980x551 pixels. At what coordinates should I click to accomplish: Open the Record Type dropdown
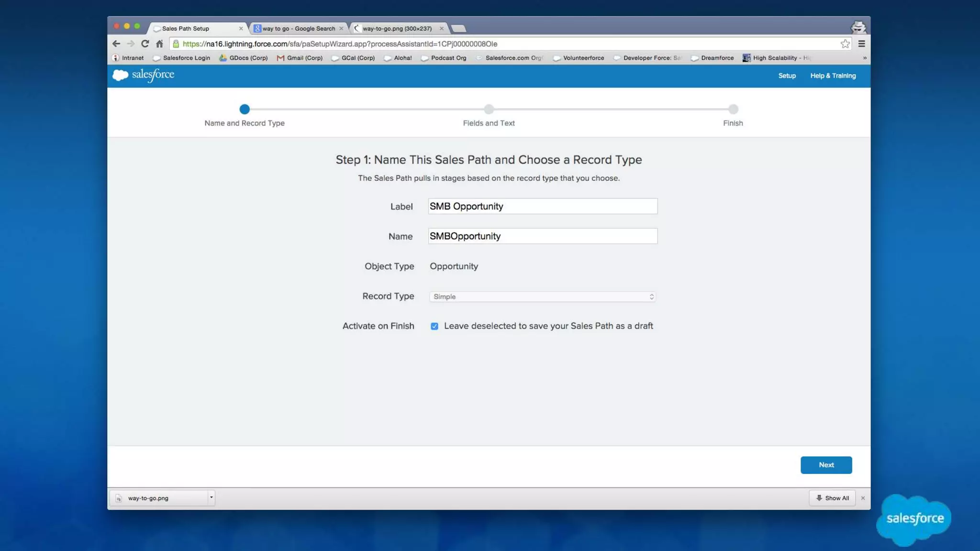(x=542, y=297)
